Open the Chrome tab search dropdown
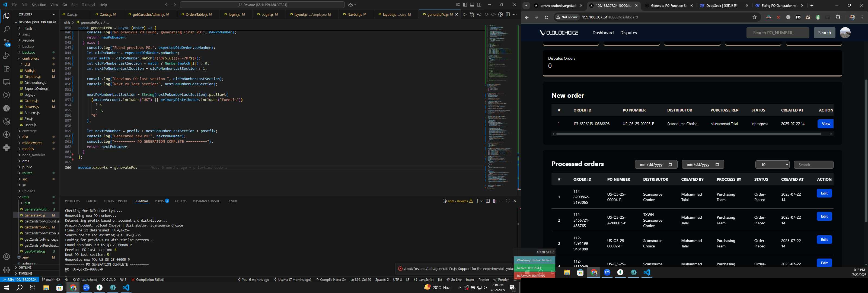The image size is (868, 293). pyautogui.click(x=526, y=5)
